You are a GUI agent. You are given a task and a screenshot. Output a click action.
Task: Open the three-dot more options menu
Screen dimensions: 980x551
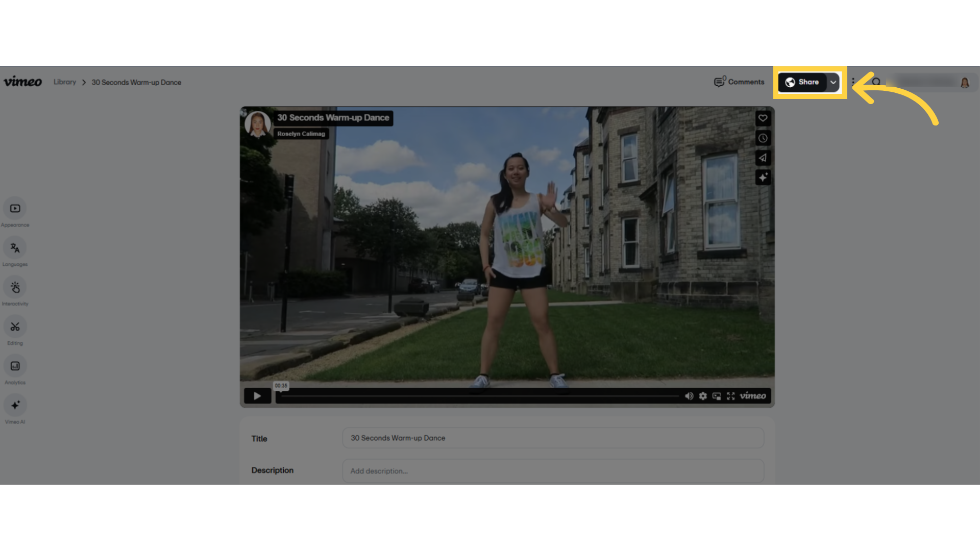tap(853, 82)
